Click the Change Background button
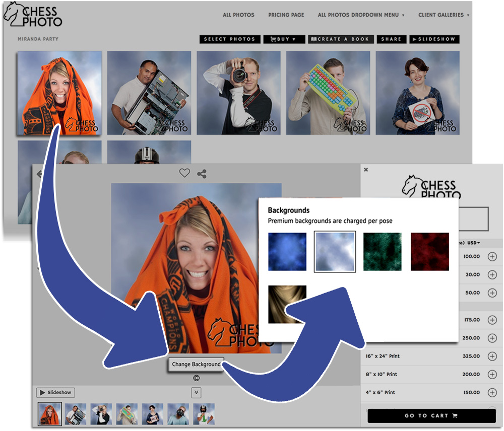This screenshot has height=431, width=504. 196,364
